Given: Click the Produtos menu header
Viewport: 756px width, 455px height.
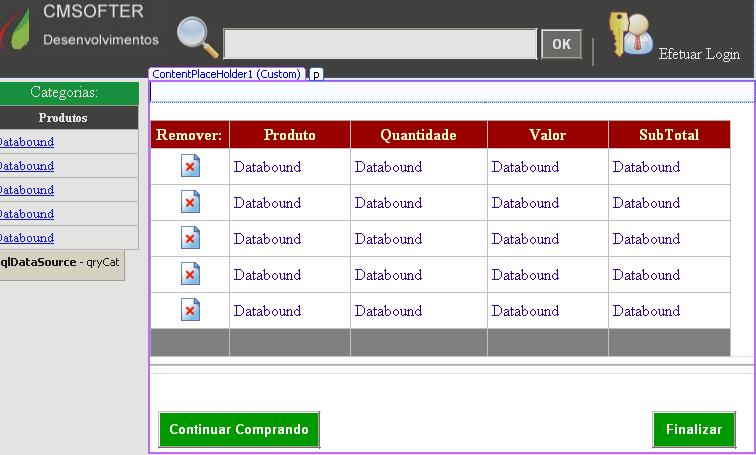Looking at the screenshot, I should [63, 118].
